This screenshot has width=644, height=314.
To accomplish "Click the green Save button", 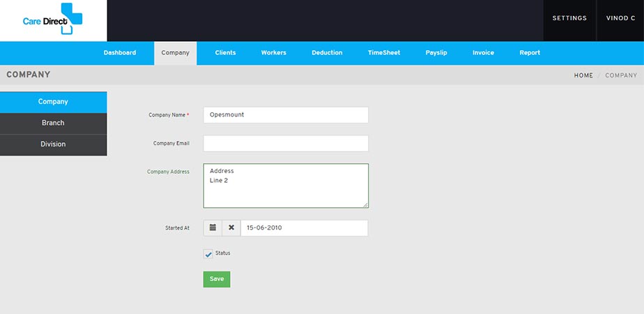I will tap(217, 279).
